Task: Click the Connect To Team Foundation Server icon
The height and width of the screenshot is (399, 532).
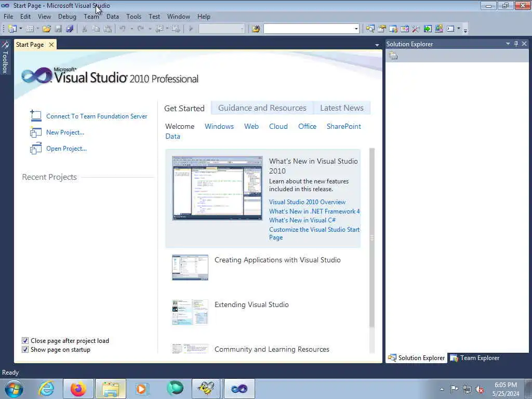Action: [x=36, y=116]
